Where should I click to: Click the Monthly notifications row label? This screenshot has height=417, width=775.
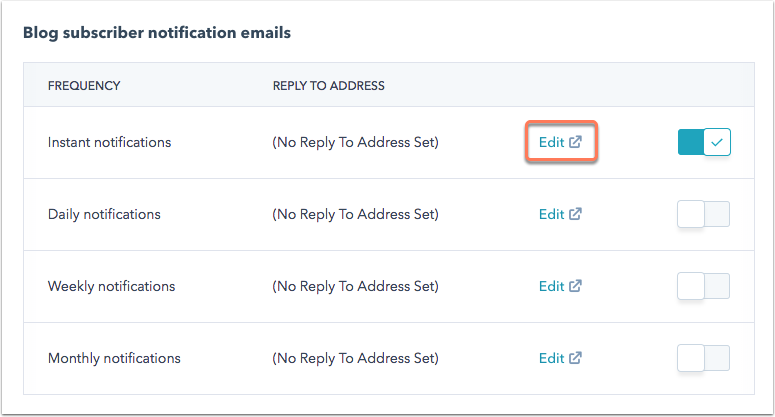click(x=114, y=358)
